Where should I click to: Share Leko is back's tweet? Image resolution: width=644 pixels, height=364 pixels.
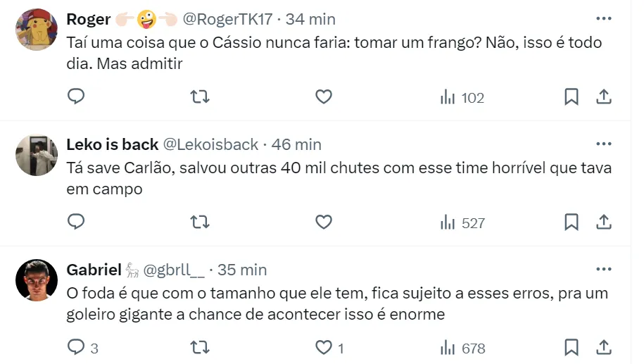pyautogui.click(x=603, y=222)
